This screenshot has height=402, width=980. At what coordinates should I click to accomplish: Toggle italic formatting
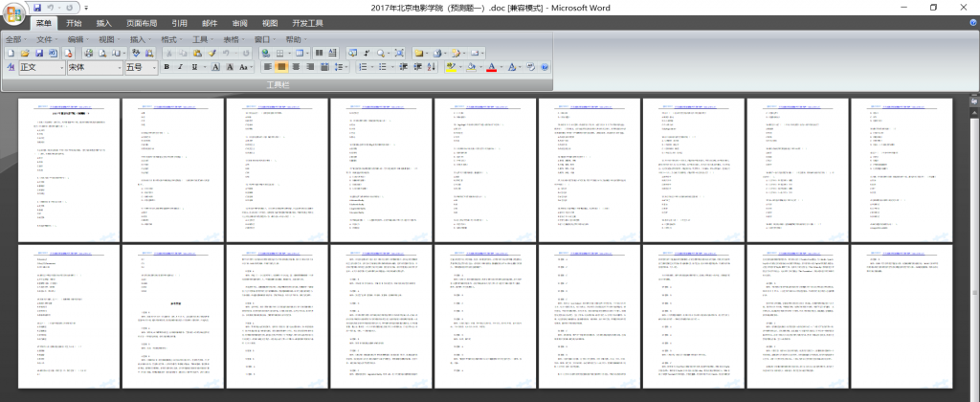180,67
